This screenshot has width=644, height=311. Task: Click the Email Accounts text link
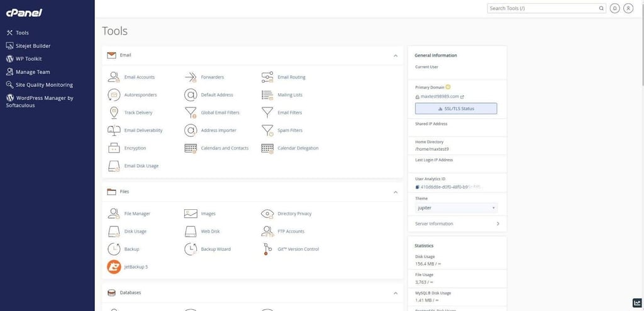tap(140, 77)
